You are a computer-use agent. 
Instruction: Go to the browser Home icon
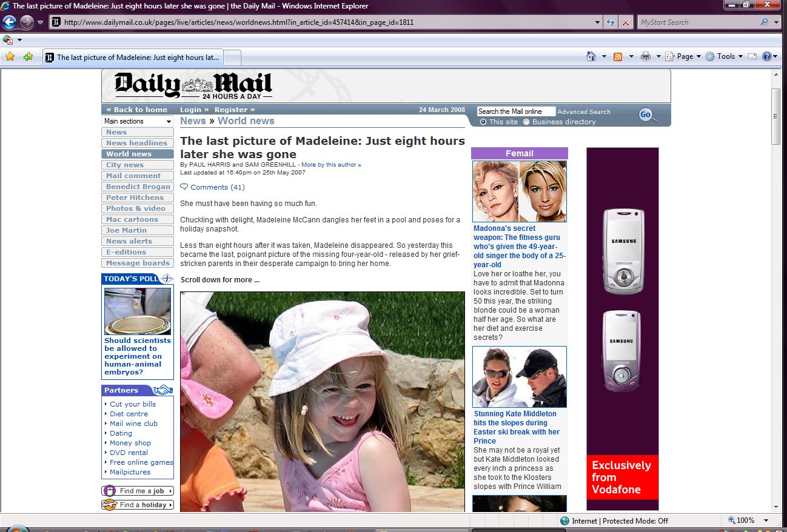(591, 56)
